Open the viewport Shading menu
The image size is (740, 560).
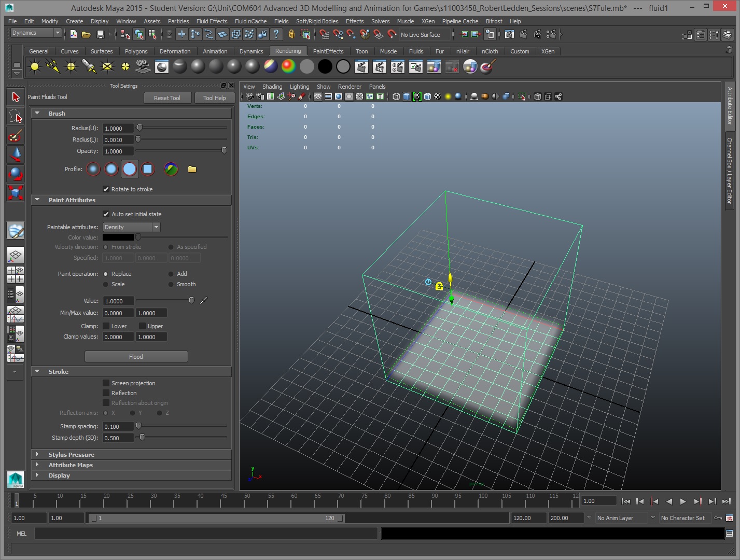coord(272,87)
